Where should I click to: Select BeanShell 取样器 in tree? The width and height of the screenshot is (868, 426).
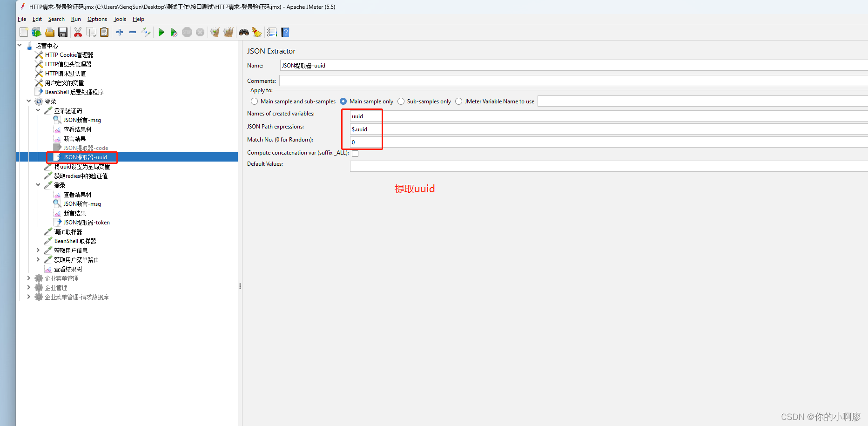pos(75,241)
